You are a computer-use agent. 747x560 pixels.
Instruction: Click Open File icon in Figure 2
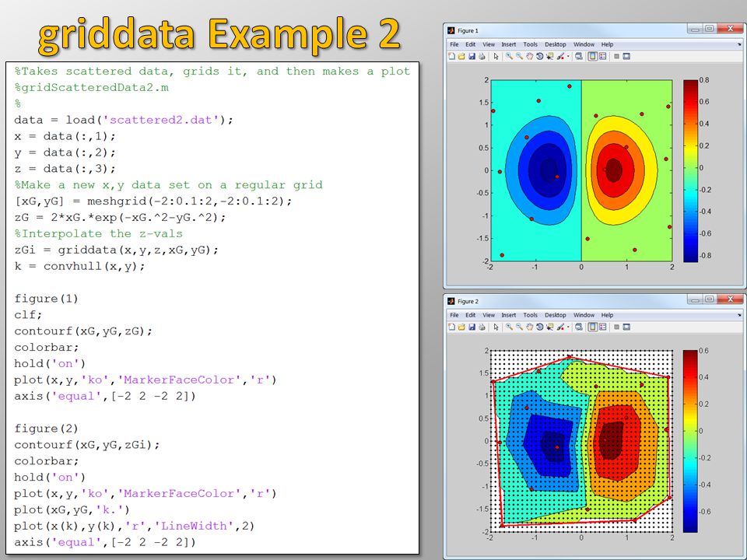[461, 327]
